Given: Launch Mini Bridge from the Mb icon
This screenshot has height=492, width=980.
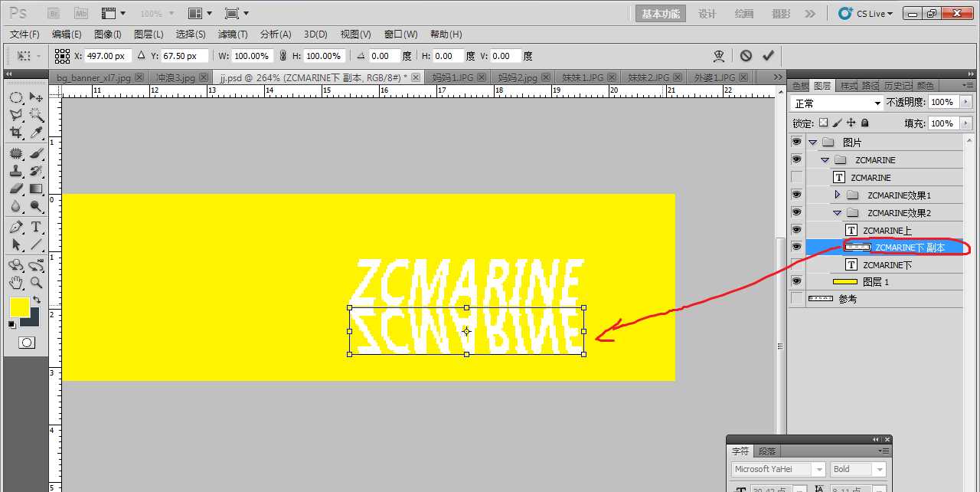Looking at the screenshot, I should coord(80,14).
